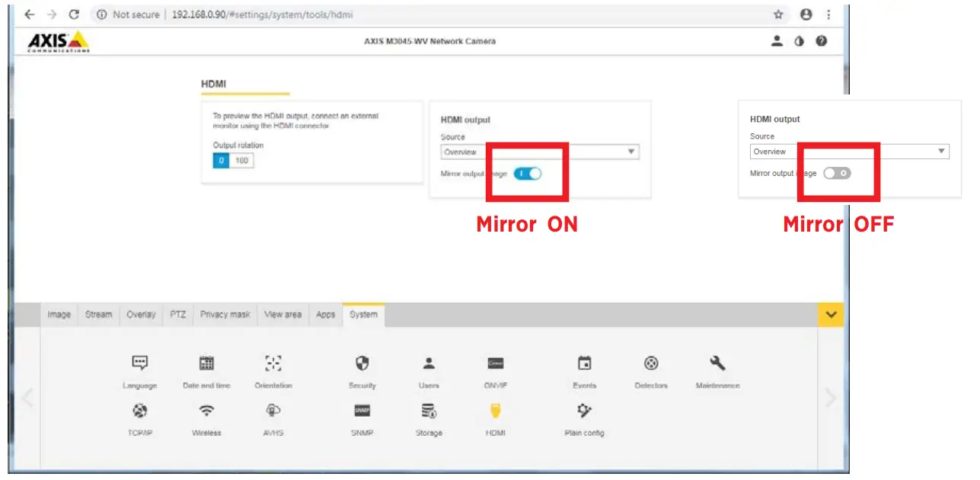Open the Chrome profile avatar icon

coord(806,14)
